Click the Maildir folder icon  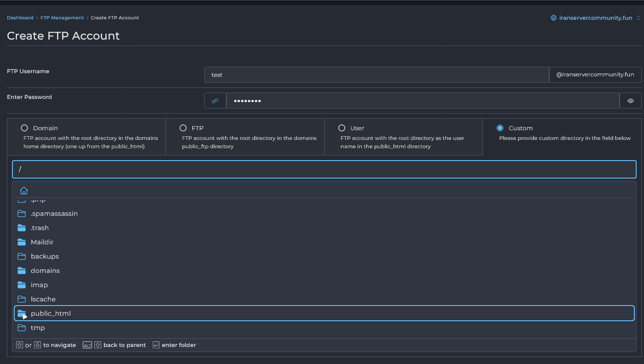(22, 242)
